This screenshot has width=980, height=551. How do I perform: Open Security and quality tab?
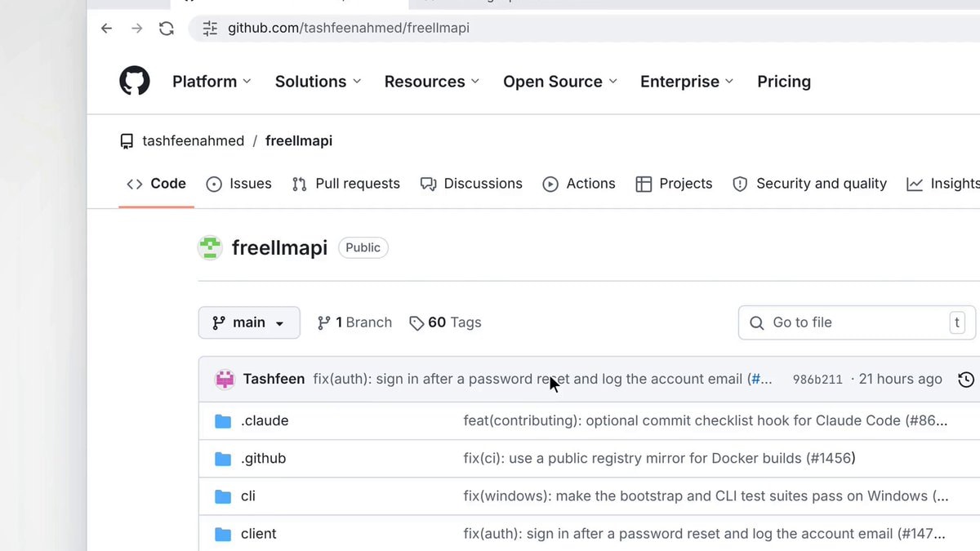coord(809,184)
